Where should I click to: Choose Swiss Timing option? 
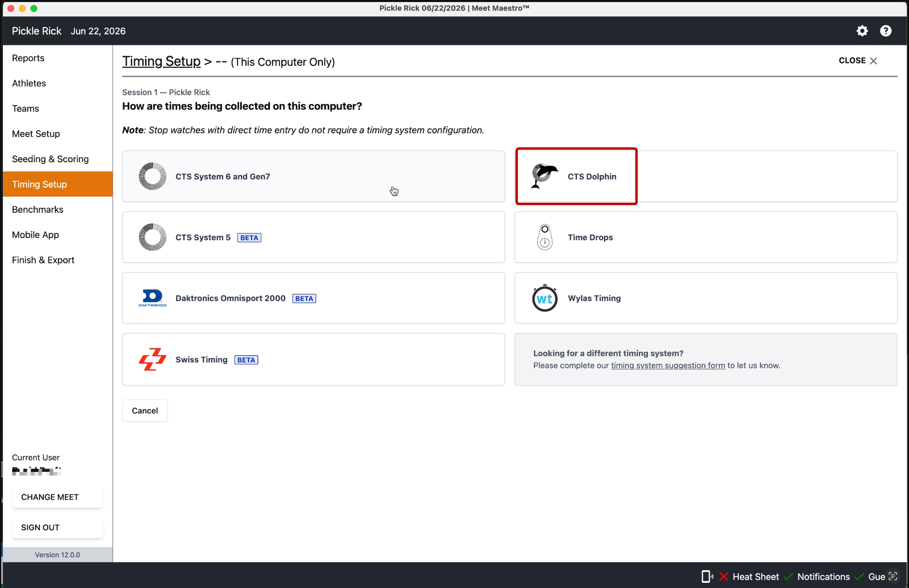click(313, 359)
